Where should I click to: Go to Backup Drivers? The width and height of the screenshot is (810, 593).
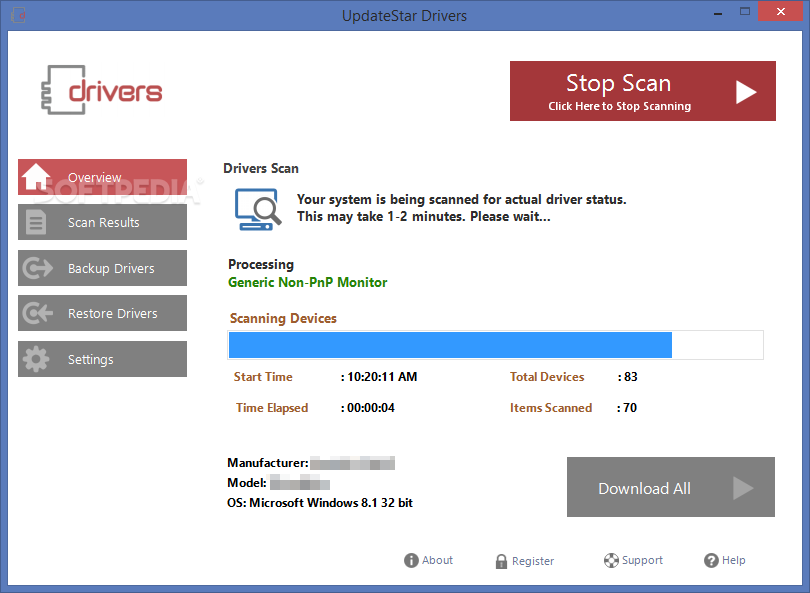click(x=102, y=268)
